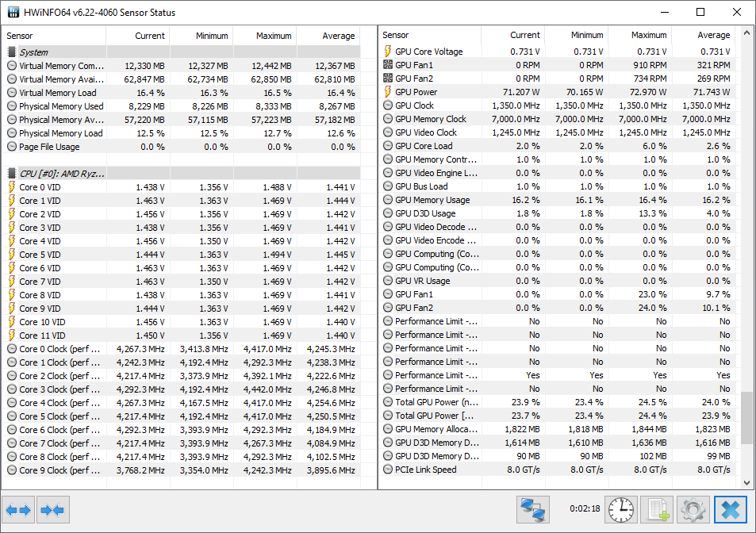Click the Maximum column header in right panel
The height and width of the screenshot is (533, 756).
[640, 35]
